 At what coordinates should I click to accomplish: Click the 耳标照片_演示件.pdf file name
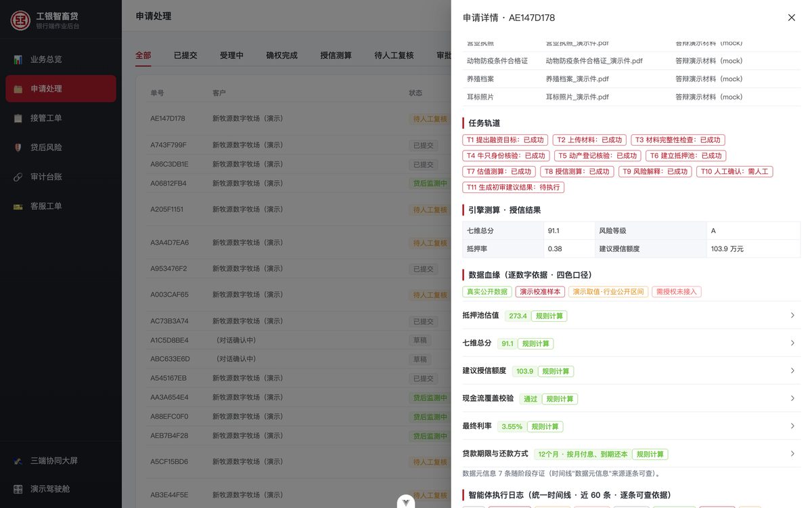coord(577,97)
